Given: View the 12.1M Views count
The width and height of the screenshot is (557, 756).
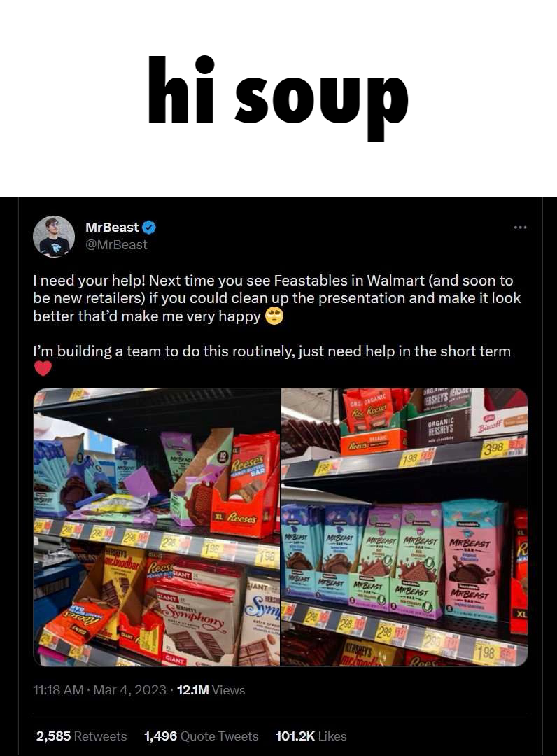Looking at the screenshot, I should click(211, 690).
